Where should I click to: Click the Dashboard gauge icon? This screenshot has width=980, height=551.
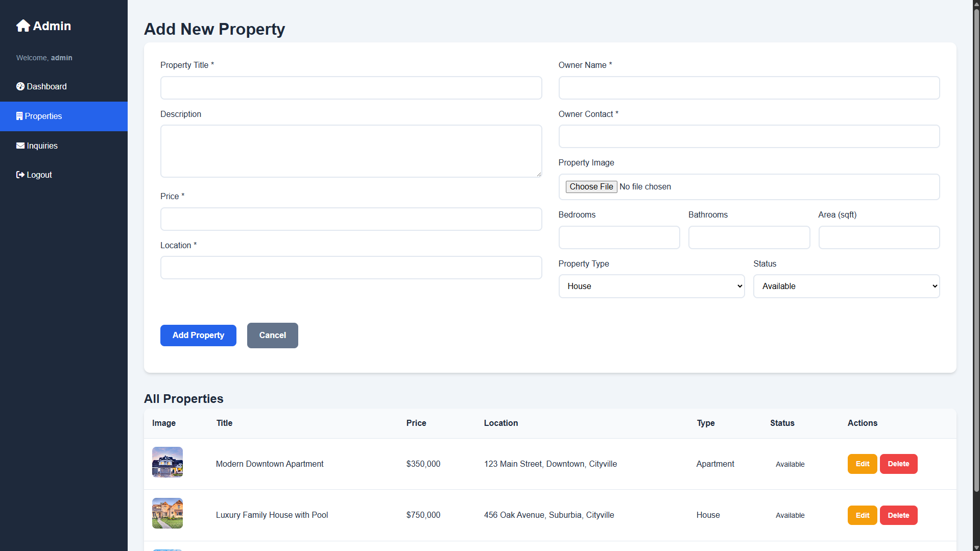[20, 86]
